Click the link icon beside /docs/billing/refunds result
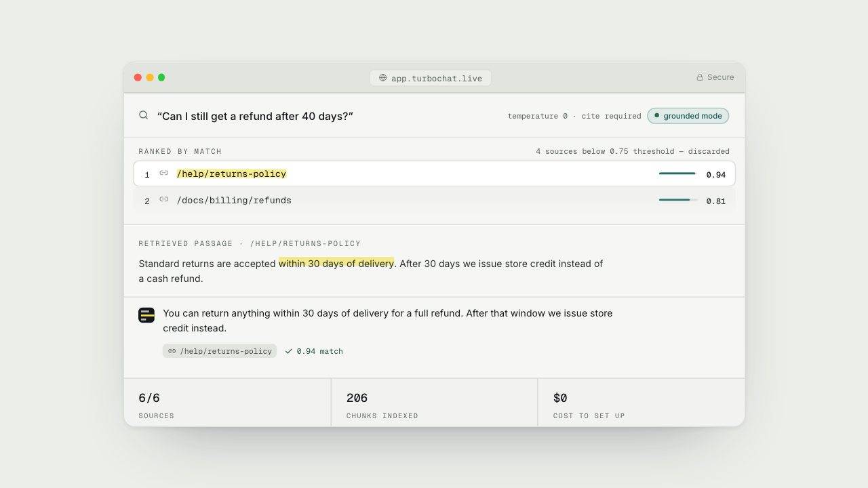868x488 pixels. (164, 200)
